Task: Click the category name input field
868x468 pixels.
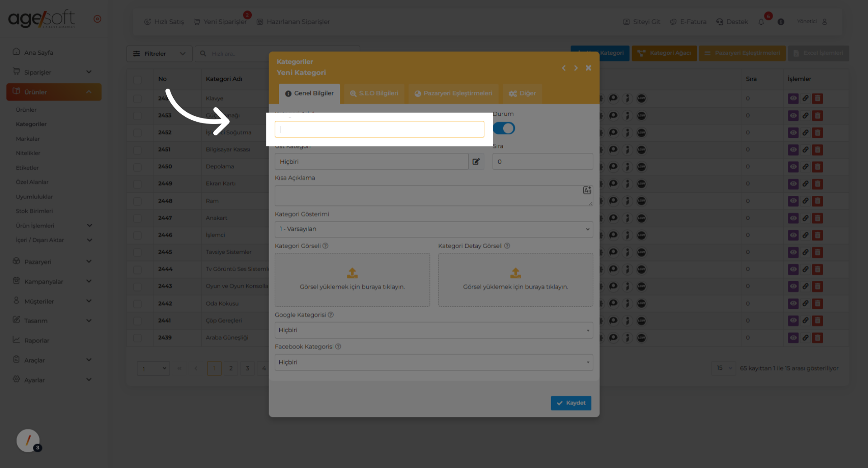Action: (x=379, y=129)
